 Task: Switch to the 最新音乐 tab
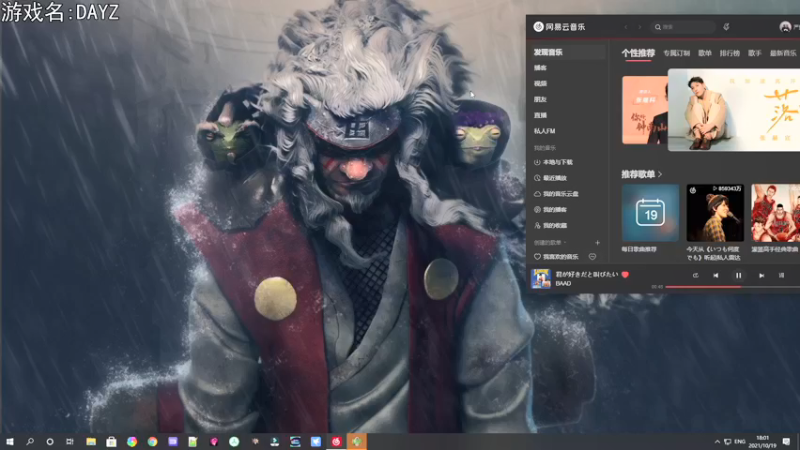coord(783,53)
